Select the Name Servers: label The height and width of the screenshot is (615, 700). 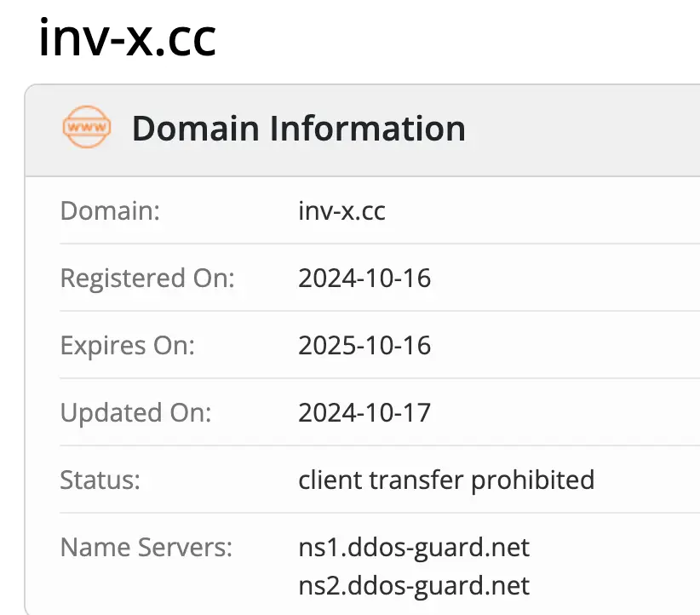[x=146, y=547]
